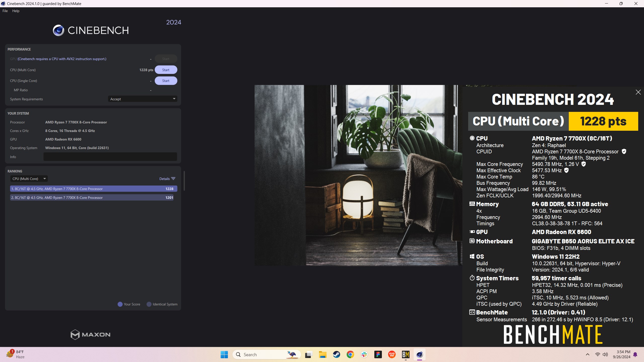
Task: Click the BENCHMATE logo at panel bottom
Action: pyautogui.click(x=553, y=334)
